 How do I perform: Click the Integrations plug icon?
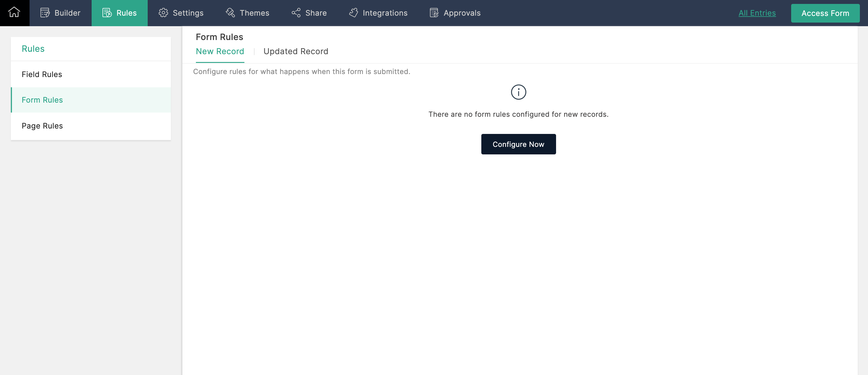(x=354, y=13)
